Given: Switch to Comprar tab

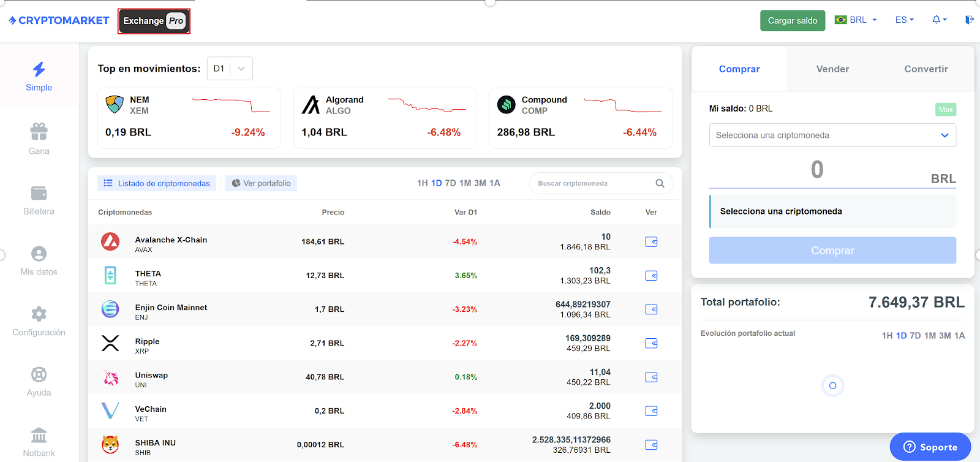Looking at the screenshot, I should click(739, 69).
